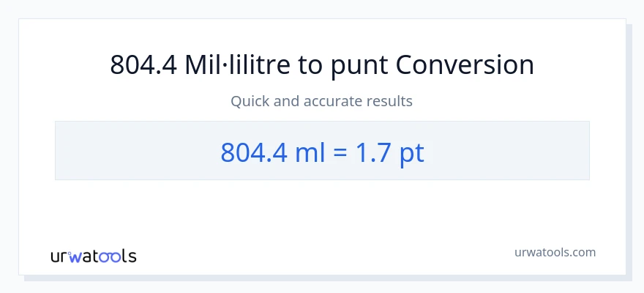Screen dimensions: 644x293
Task: Click the glasses-shaped "oo" in the logo
Action: 108,256
